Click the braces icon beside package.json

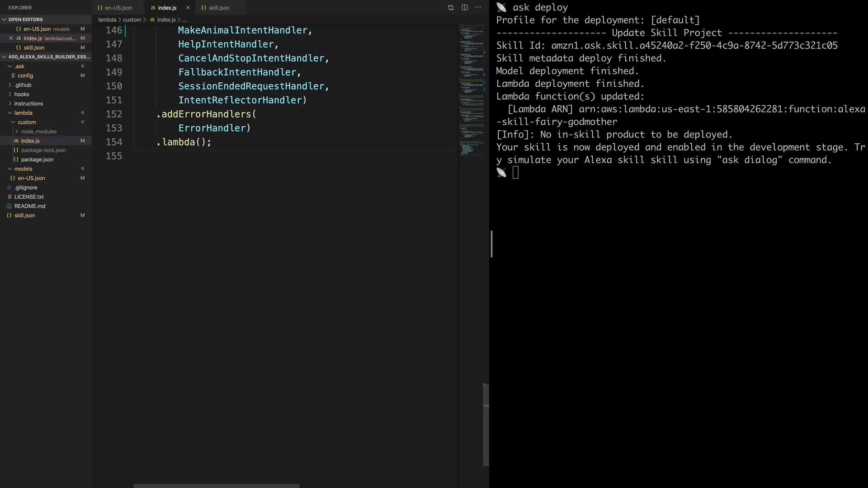pos(16,160)
